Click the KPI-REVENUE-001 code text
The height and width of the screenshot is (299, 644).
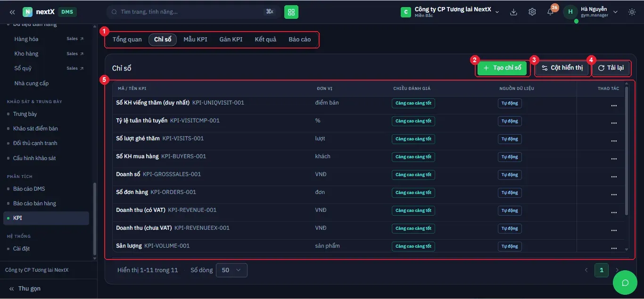click(192, 210)
